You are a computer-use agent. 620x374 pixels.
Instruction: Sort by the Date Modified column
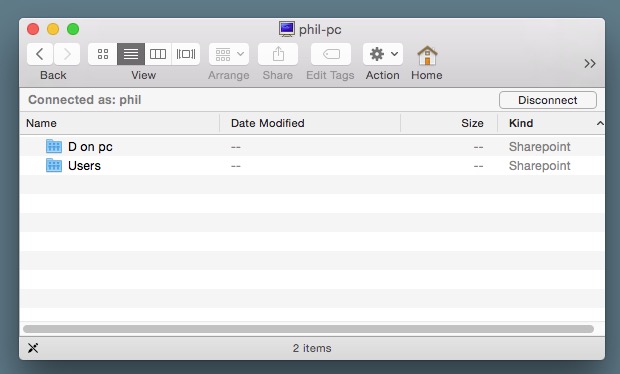point(310,123)
